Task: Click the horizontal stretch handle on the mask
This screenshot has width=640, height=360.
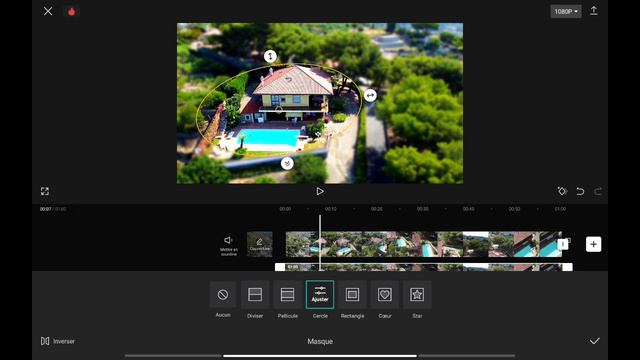Action: coord(370,96)
